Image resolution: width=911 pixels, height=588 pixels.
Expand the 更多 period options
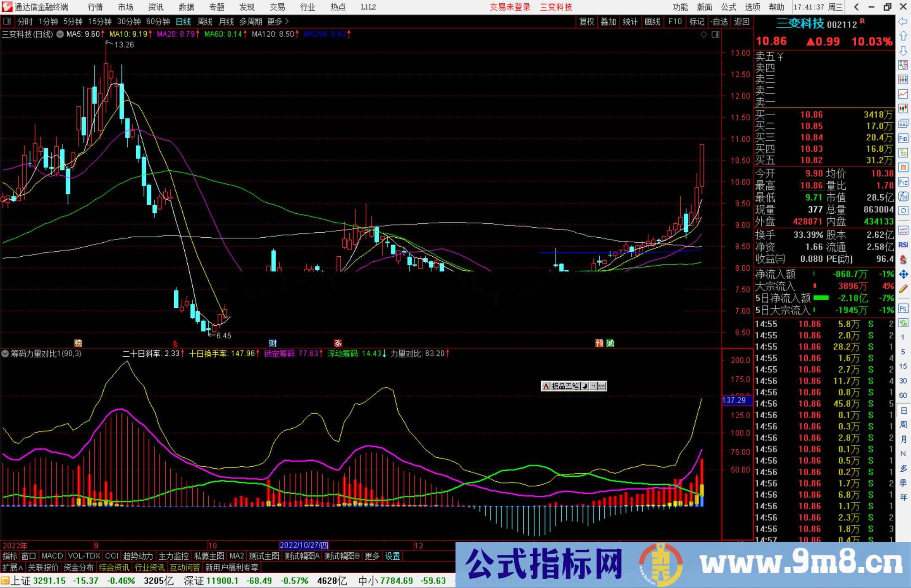(x=278, y=21)
